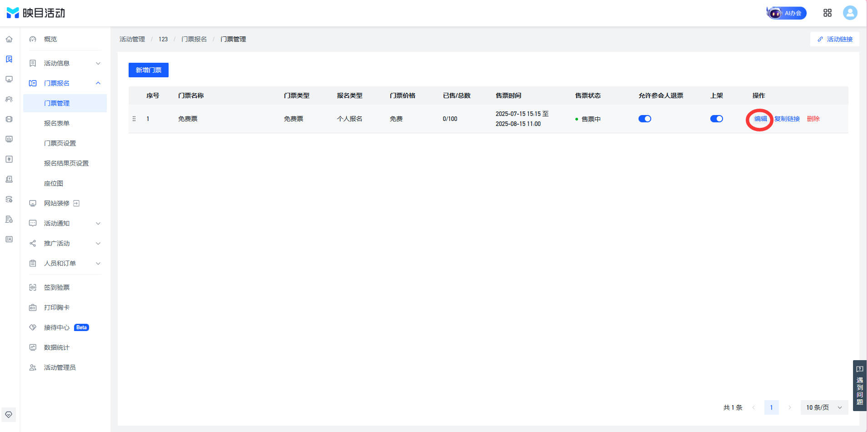The width and height of the screenshot is (868, 432).
Task: Click the 签到验票 sidebar icon
Action: pos(33,287)
